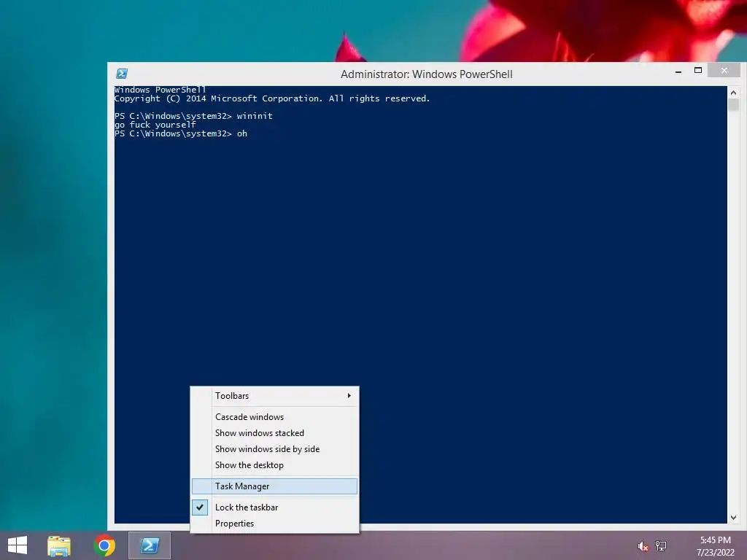Click the 7/23/2022 date in tray

click(715, 553)
